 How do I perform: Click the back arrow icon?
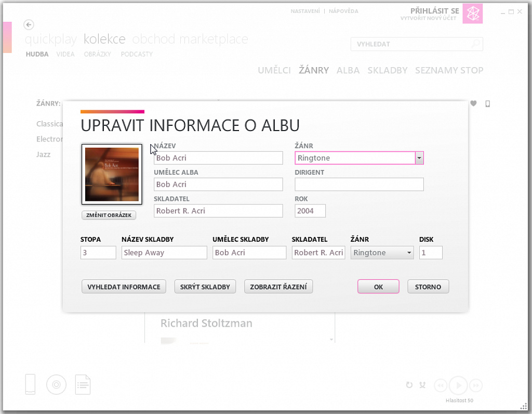pyautogui.click(x=29, y=25)
